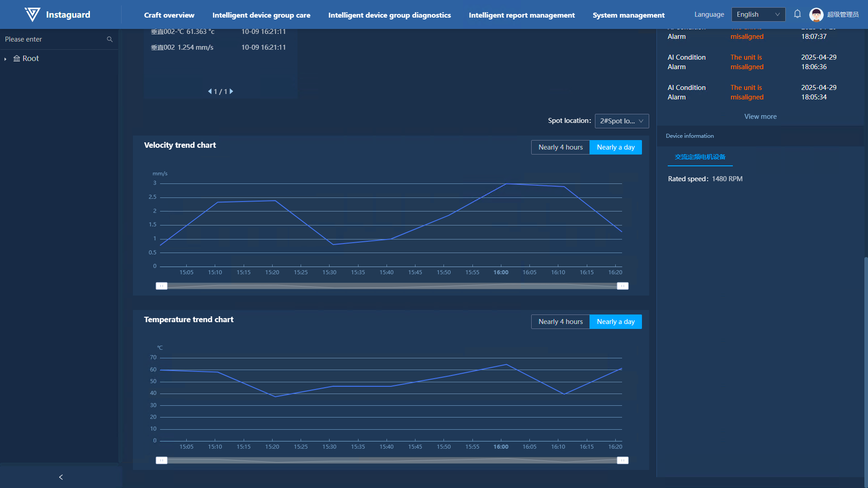868x488 pixels.
Task: Click the search magnifier icon in sidebar
Action: (109, 39)
